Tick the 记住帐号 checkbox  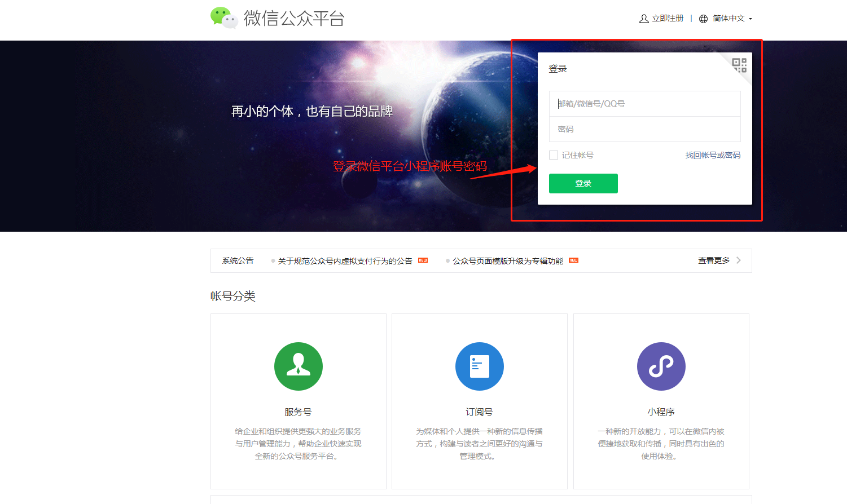point(554,155)
